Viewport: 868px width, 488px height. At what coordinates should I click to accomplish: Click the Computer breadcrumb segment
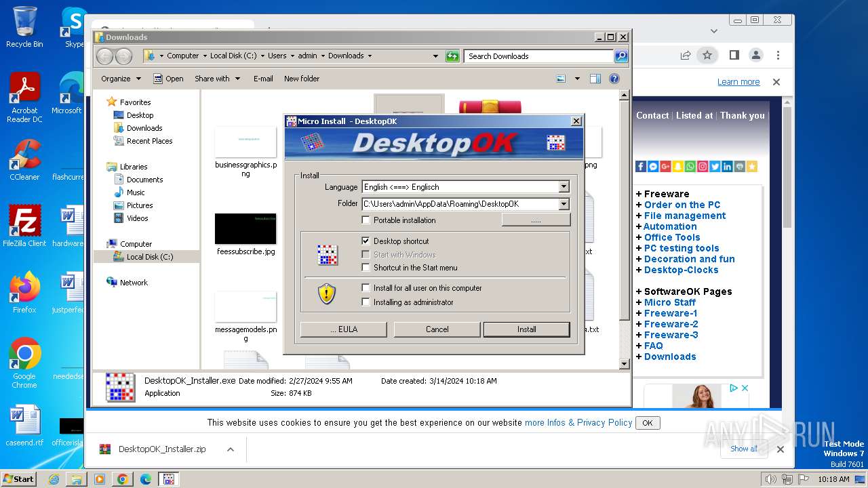182,56
